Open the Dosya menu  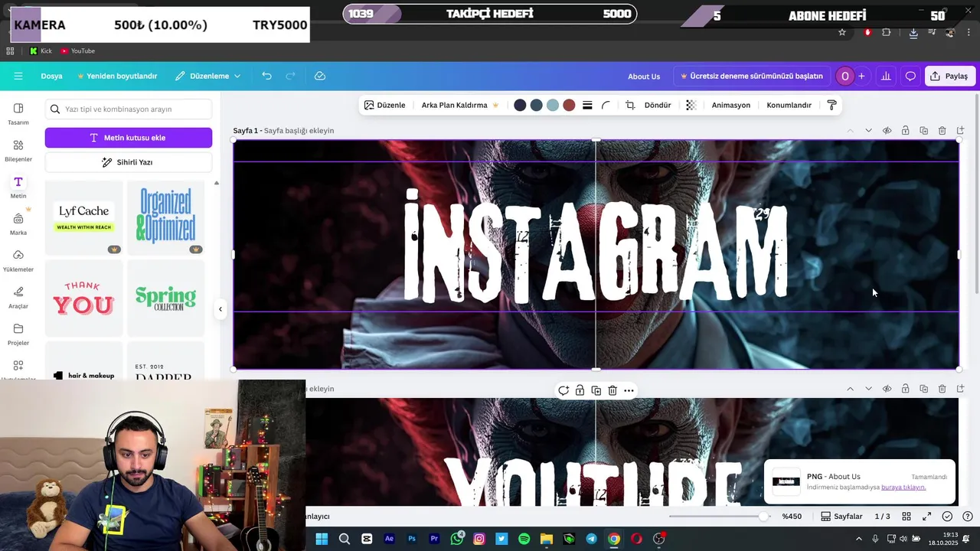(x=51, y=76)
